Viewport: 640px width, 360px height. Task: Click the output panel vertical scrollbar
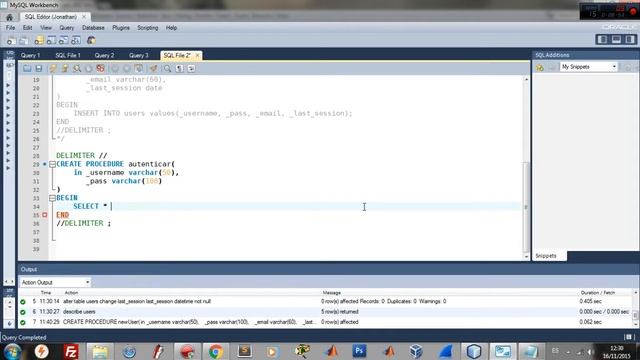[x=635, y=308]
